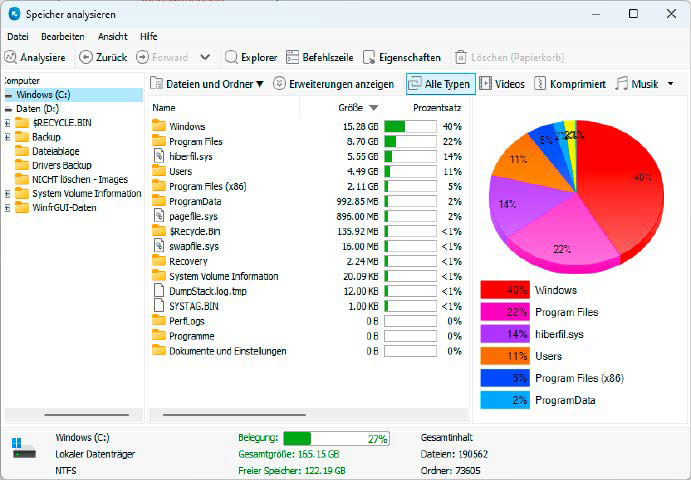Click the hiberfil.sys file icon
This screenshot has width=691, height=480.
[x=159, y=156]
